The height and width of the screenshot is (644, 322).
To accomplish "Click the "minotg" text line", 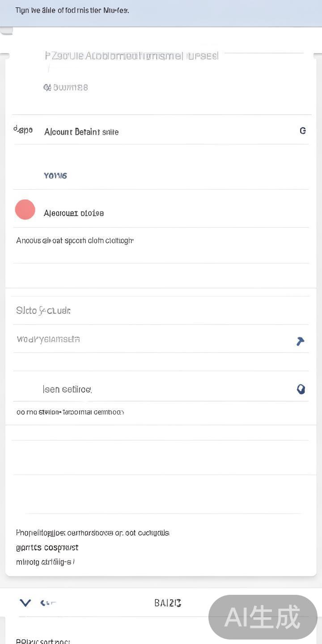I will click(x=45, y=562).
